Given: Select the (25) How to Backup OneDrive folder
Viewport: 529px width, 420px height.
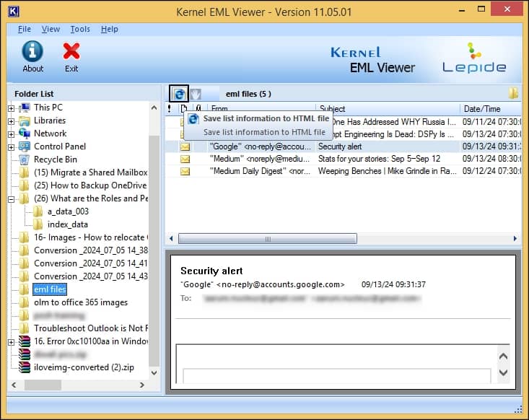Looking at the screenshot, I should coord(90,185).
